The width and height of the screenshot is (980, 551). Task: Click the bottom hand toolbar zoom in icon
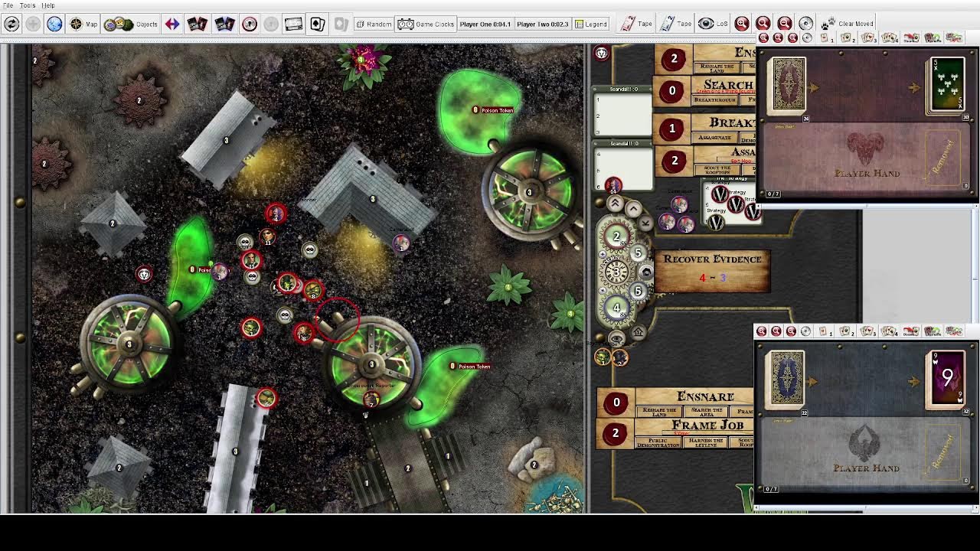pos(762,331)
